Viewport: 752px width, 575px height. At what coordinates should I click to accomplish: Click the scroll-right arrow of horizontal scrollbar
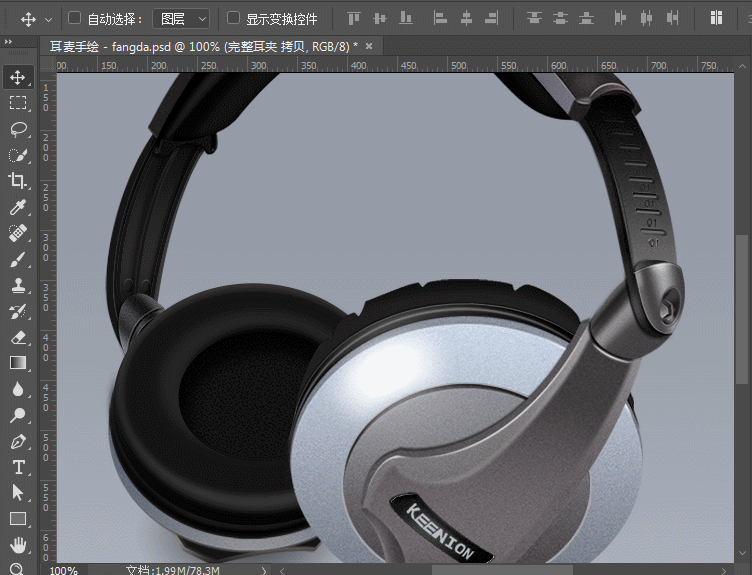(x=724, y=570)
